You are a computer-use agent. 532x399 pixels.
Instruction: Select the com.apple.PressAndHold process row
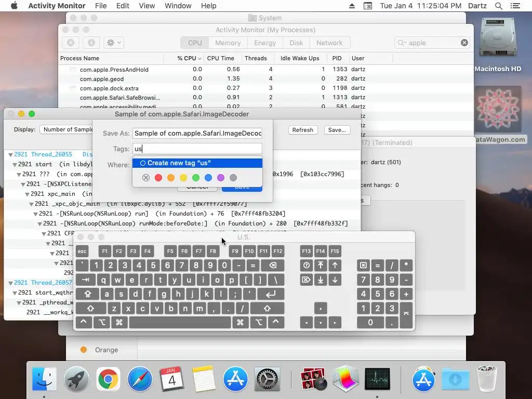(x=265, y=69)
